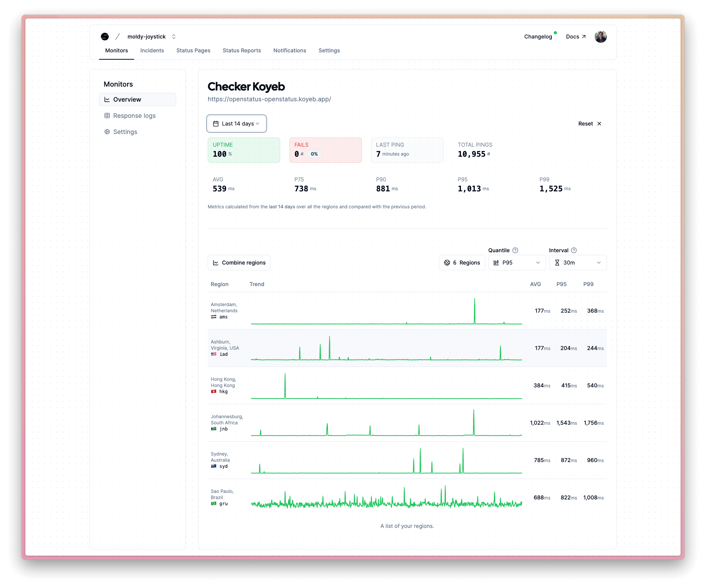This screenshot has width=706, height=588.
Task: Click the globe icon on 6 Regions button
Action: click(447, 263)
